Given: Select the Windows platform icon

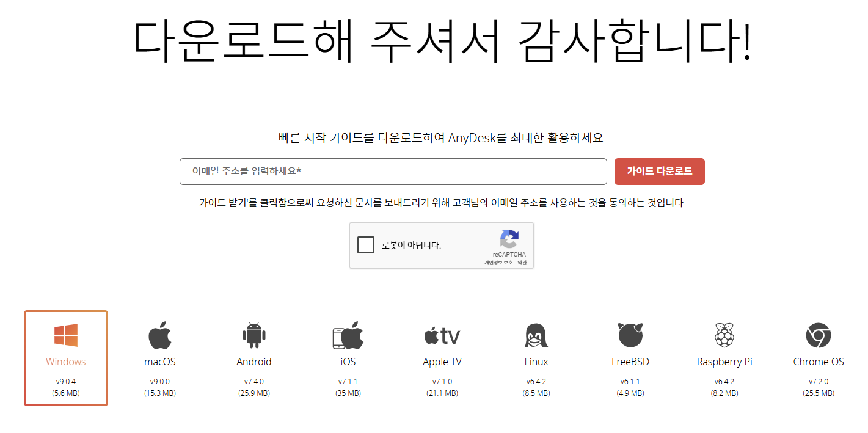Looking at the screenshot, I should (66, 336).
